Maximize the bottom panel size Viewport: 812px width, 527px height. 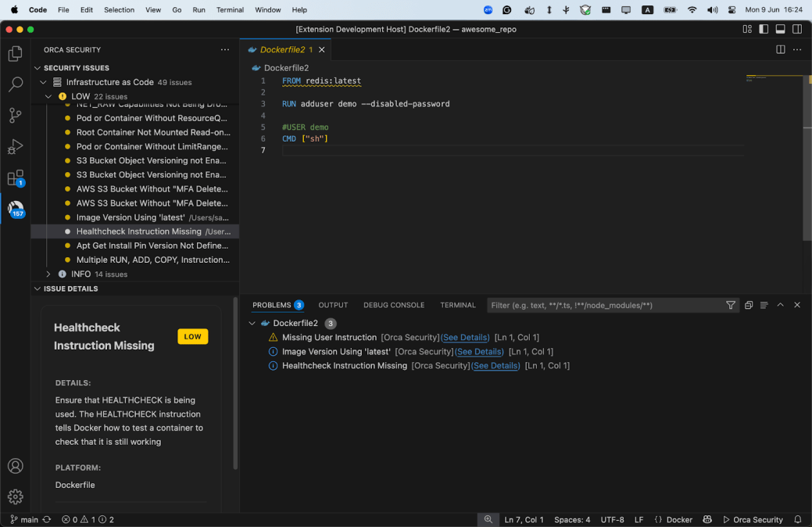pos(781,305)
